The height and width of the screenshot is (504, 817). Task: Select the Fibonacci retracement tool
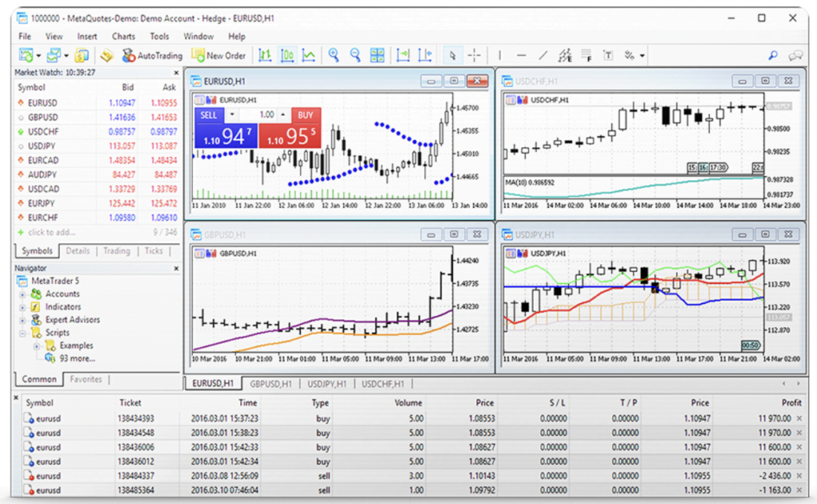(x=586, y=55)
